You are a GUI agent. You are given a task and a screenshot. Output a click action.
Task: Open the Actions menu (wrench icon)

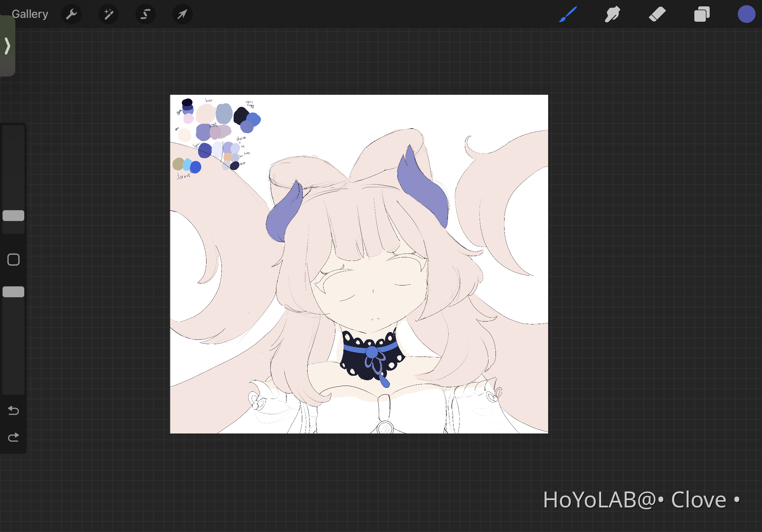[72, 14]
